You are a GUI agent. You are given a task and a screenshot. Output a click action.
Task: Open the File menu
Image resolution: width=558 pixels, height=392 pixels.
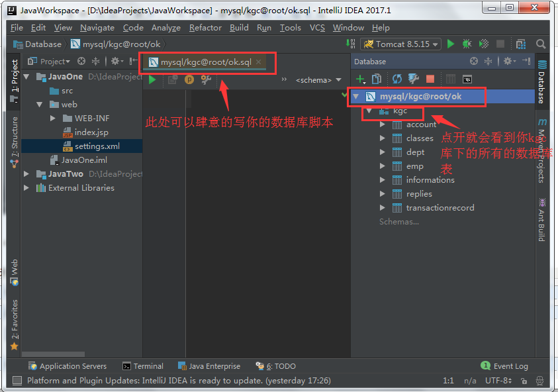point(17,28)
